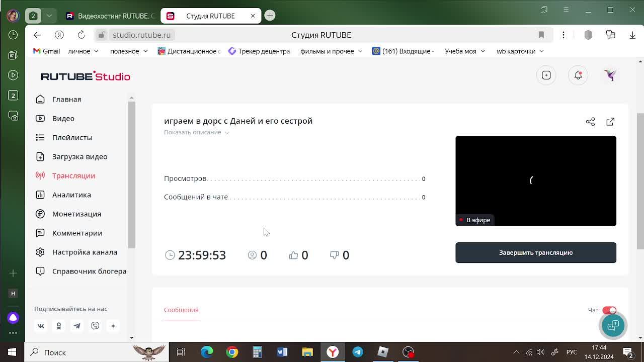Open the shield protection icon
Viewport: 644px width, 362px height.
click(588, 35)
